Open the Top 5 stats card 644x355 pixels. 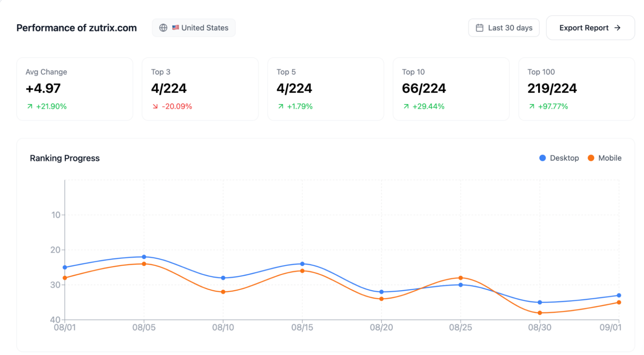[x=326, y=89]
